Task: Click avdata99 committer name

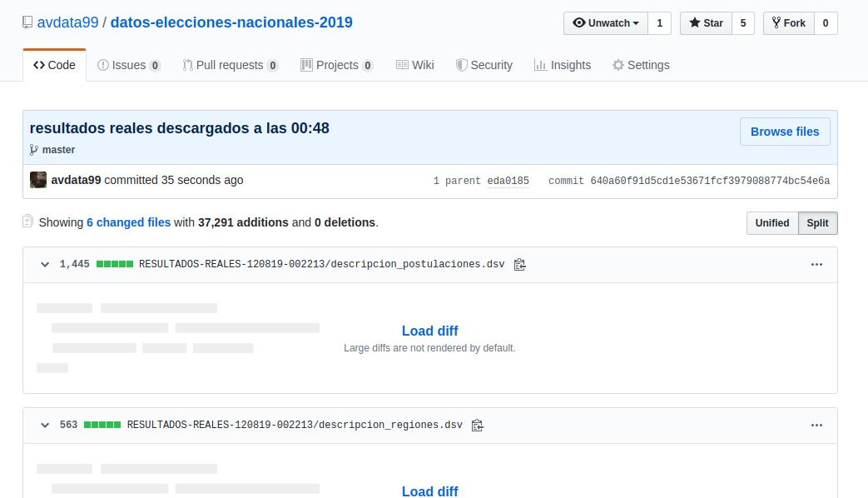Action: pos(76,180)
